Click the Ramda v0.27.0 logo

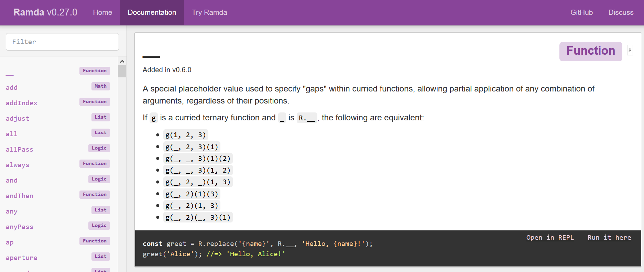pos(45,12)
